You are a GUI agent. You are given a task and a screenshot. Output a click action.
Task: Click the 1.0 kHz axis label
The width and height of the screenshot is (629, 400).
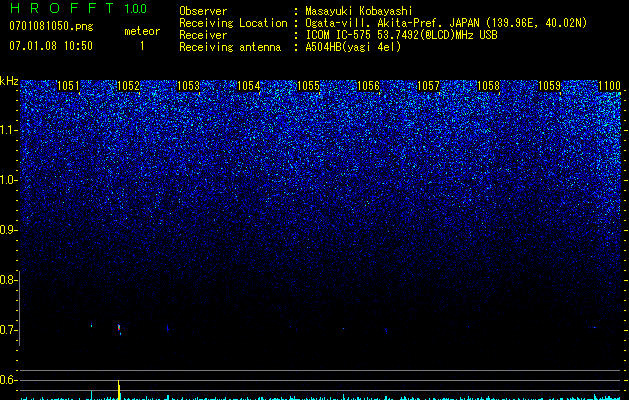coord(9,180)
